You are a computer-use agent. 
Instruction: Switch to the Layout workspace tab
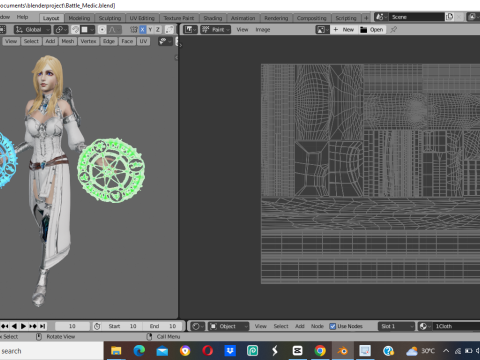pos(51,18)
